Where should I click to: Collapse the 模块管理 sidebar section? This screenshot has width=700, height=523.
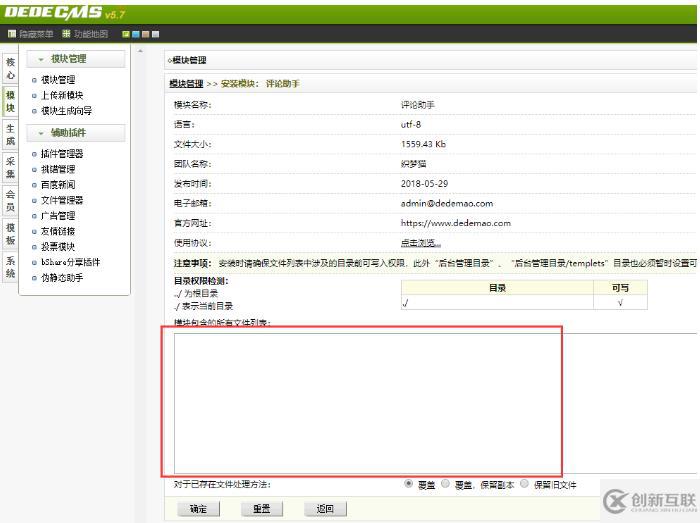[76, 59]
